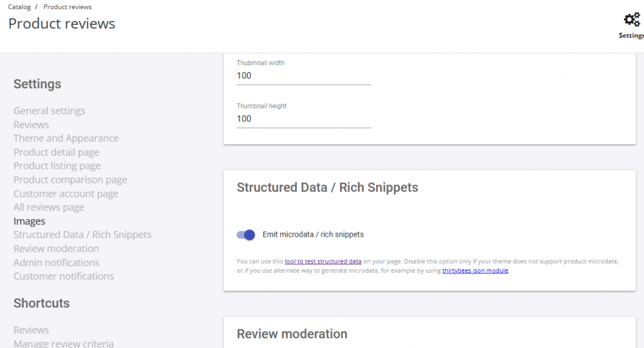Screen dimensions: 644x348
Task: Open Customer notifications settings
Action: [64, 276]
